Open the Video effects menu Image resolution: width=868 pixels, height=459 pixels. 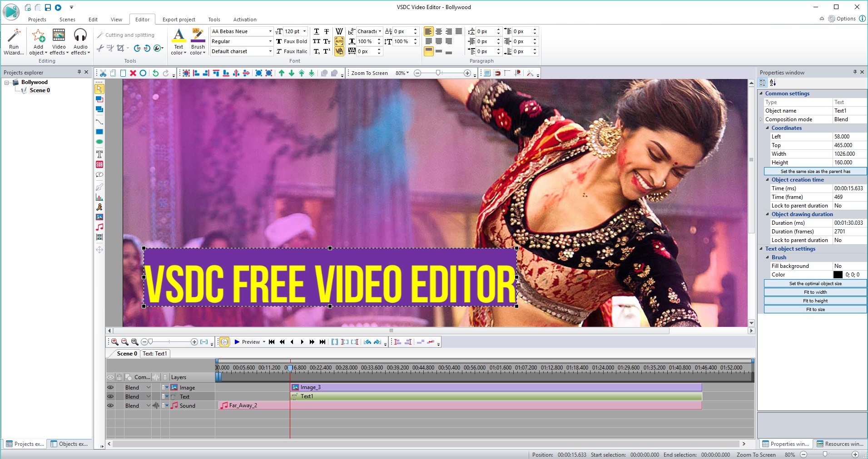tap(59, 42)
